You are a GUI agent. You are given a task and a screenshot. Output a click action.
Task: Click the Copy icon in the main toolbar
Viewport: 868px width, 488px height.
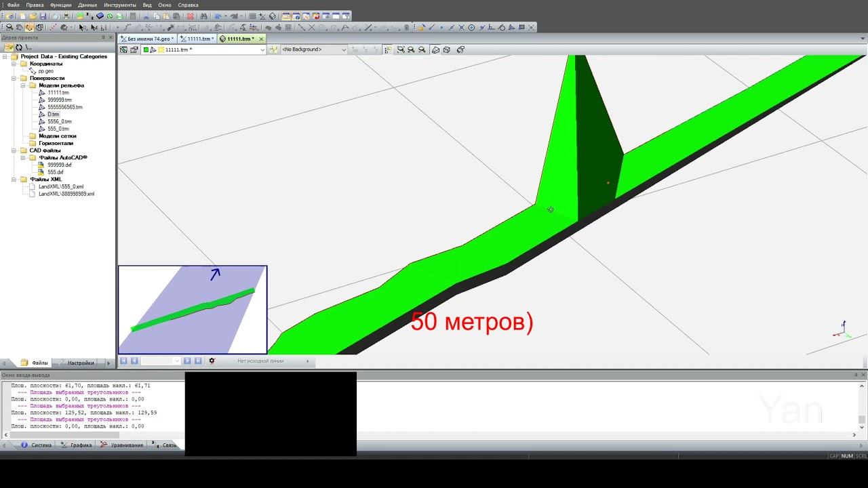point(157,16)
